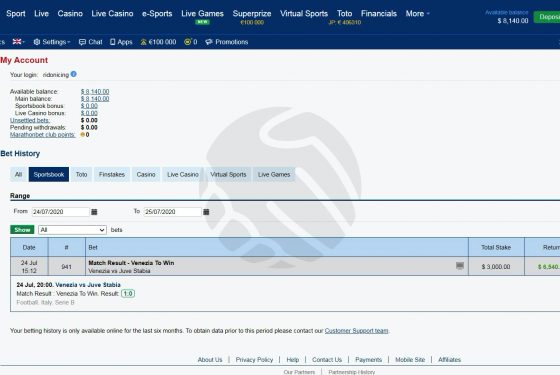Expand the More menu in top navigation
The image size is (560, 375).
pyautogui.click(x=418, y=14)
